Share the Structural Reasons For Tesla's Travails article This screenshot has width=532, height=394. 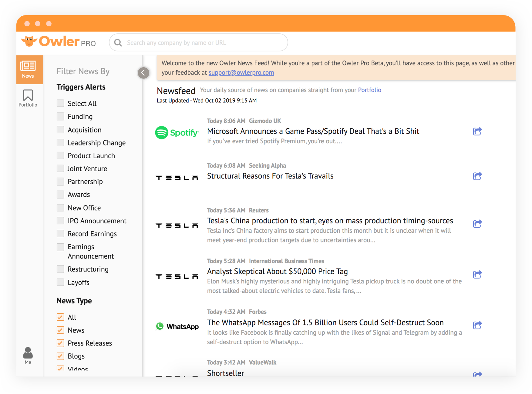[x=477, y=176]
